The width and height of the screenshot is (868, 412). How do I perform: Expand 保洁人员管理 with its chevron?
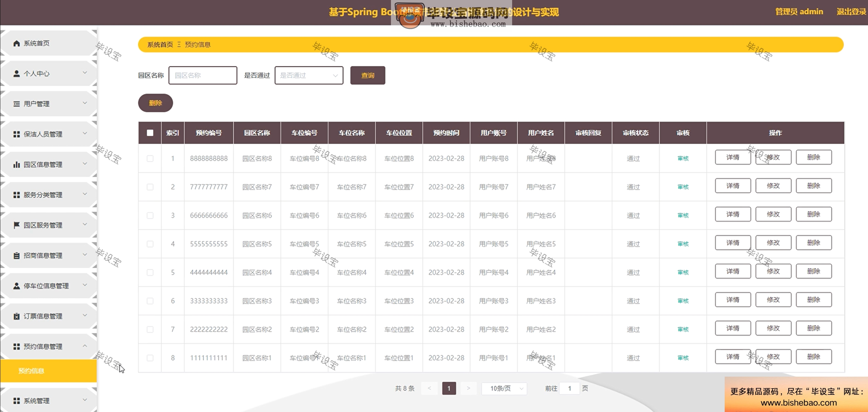pos(85,134)
